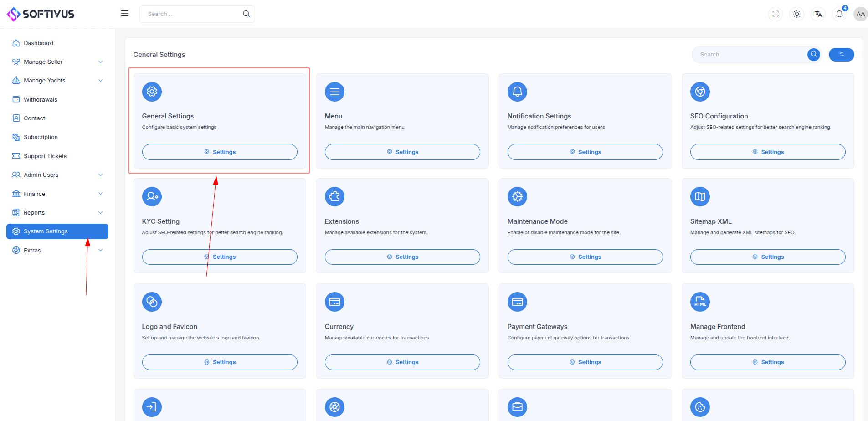This screenshot has height=421, width=868.
Task: Open Settings for Extensions card
Action: point(402,257)
